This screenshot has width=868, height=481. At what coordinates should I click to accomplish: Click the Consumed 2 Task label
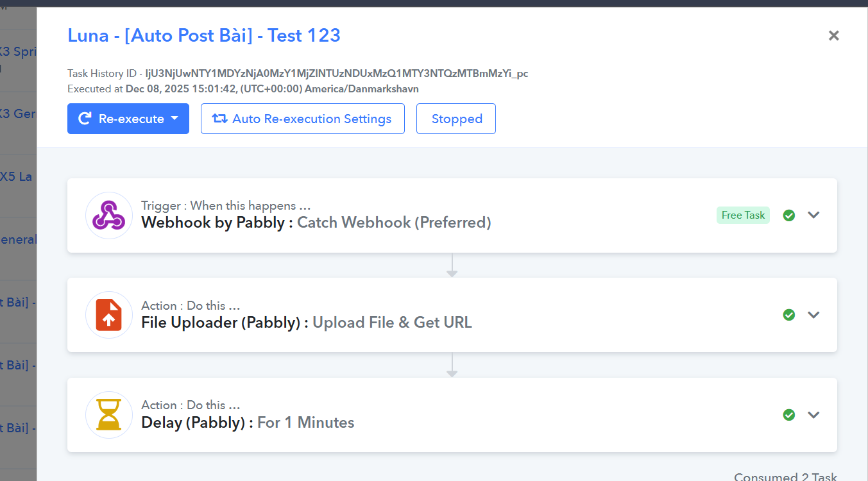click(x=786, y=477)
